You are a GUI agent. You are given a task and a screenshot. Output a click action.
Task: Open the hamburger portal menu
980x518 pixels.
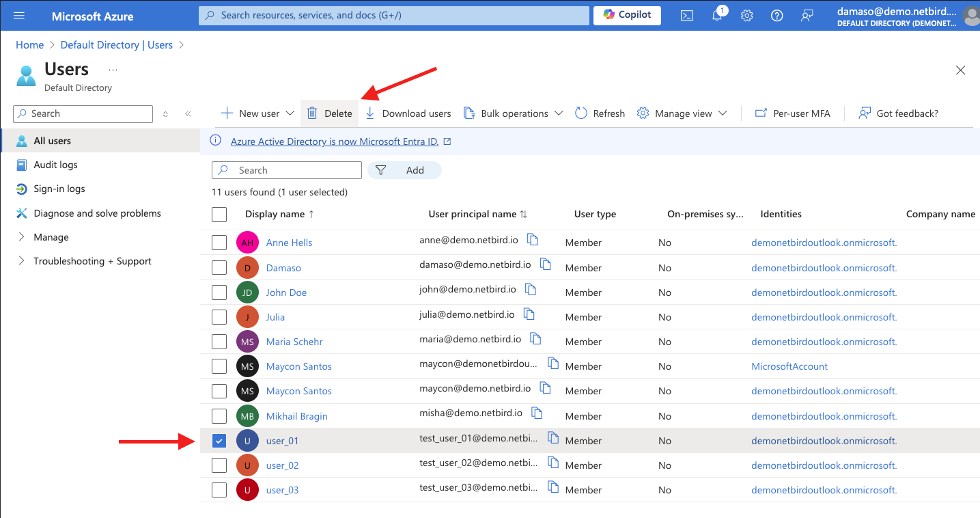(19, 16)
